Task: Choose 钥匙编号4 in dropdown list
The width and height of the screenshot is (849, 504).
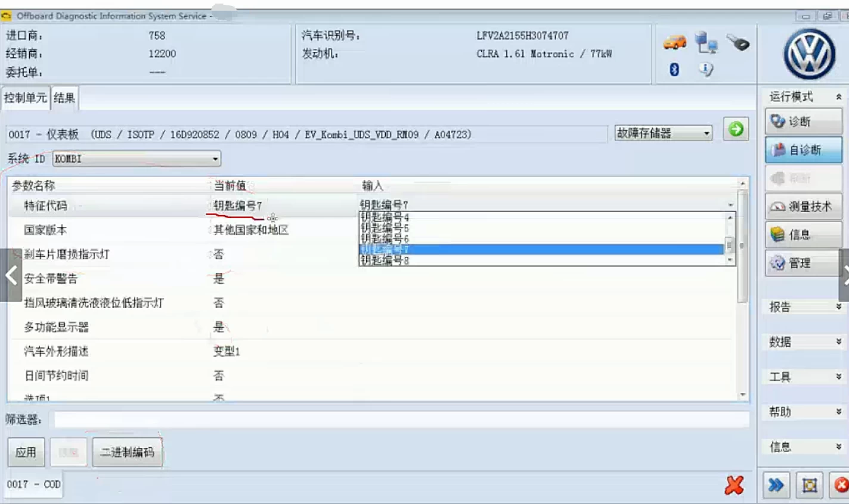Action: [x=541, y=217]
